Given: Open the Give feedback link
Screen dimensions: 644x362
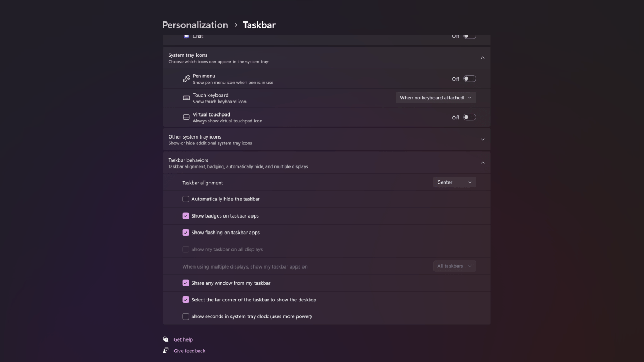Looking at the screenshot, I should (189, 351).
